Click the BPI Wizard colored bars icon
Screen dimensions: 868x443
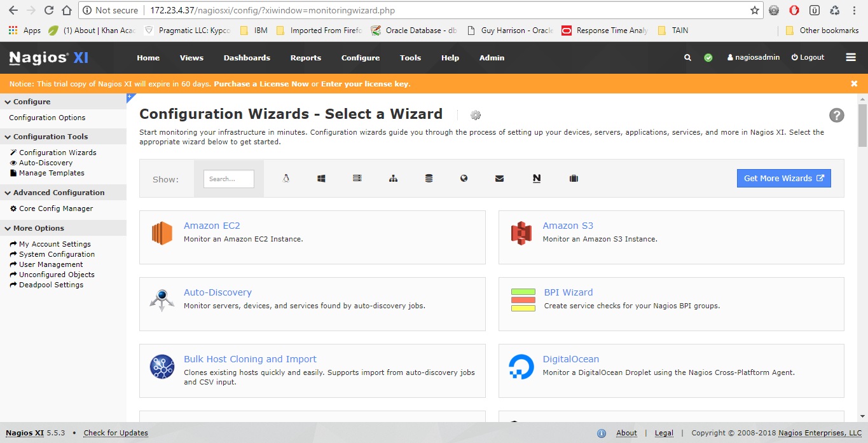523,300
